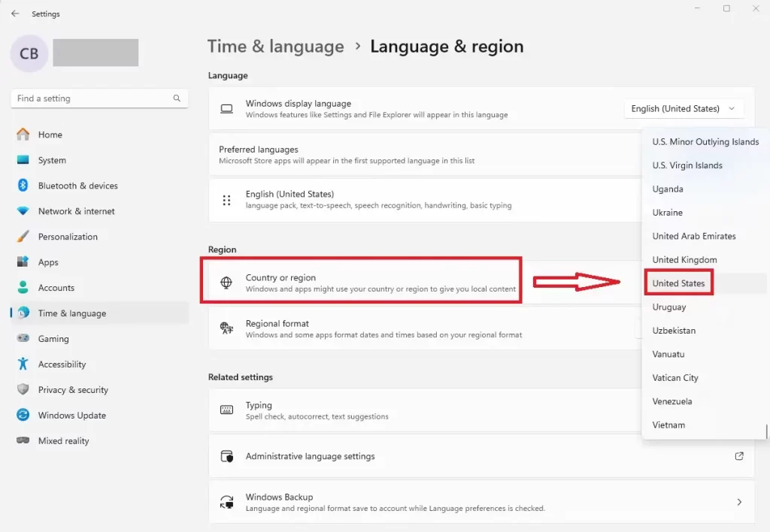Click the Windows Backup icon
The image size is (770, 532).
point(226,502)
